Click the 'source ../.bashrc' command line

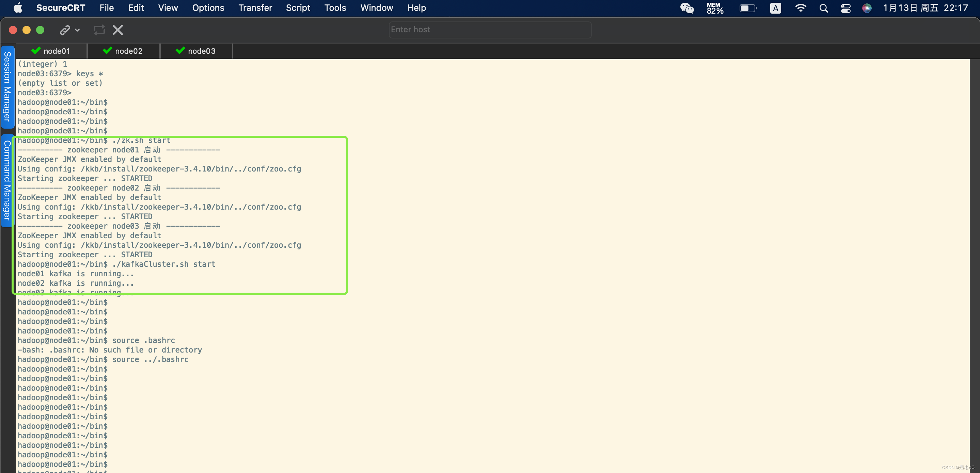click(x=103, y=359)
